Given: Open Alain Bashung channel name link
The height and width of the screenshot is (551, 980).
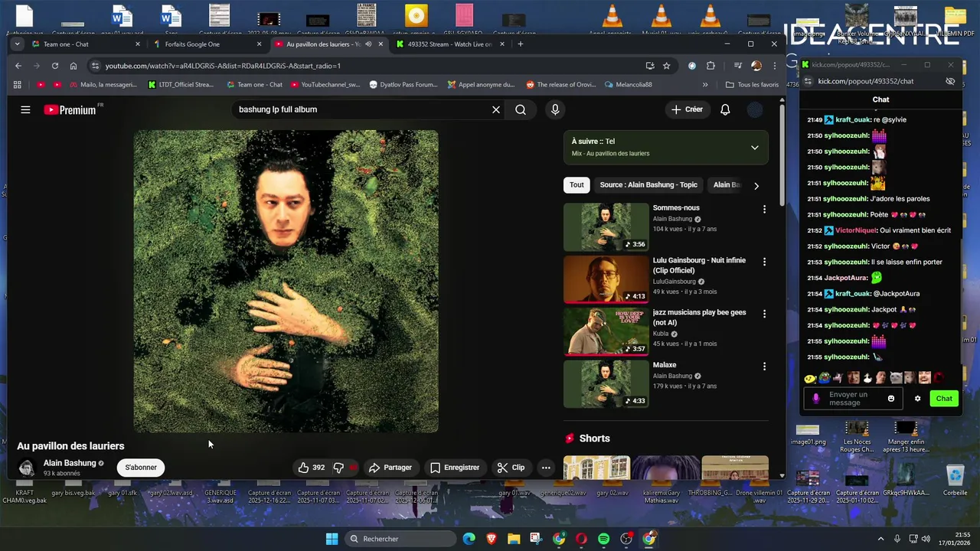Looking at the screenshot, I should (70, 463).
